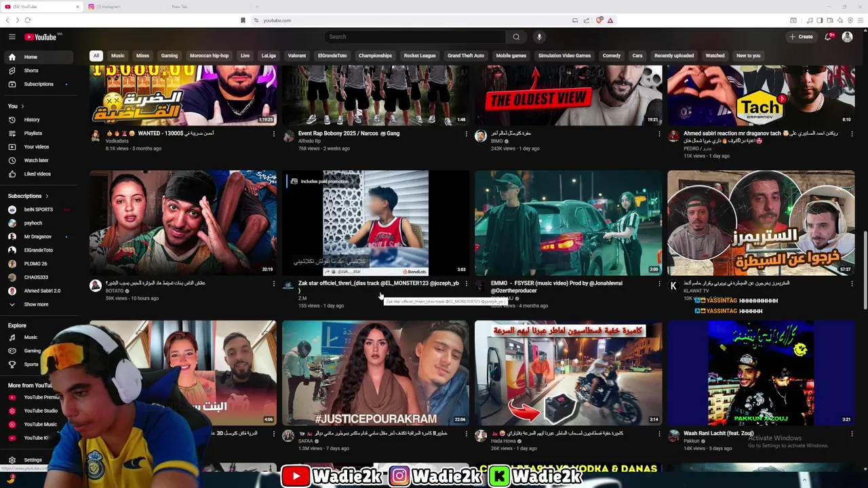The height and width of the screenshot is (488, 868).
Task: Open Your videos in the sidebar
Action: (36, 147)
